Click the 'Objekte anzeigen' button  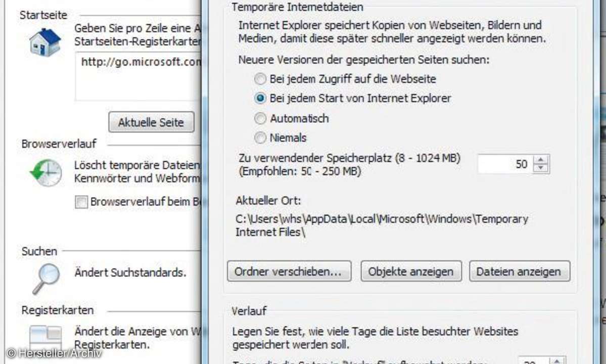point(410,271)
